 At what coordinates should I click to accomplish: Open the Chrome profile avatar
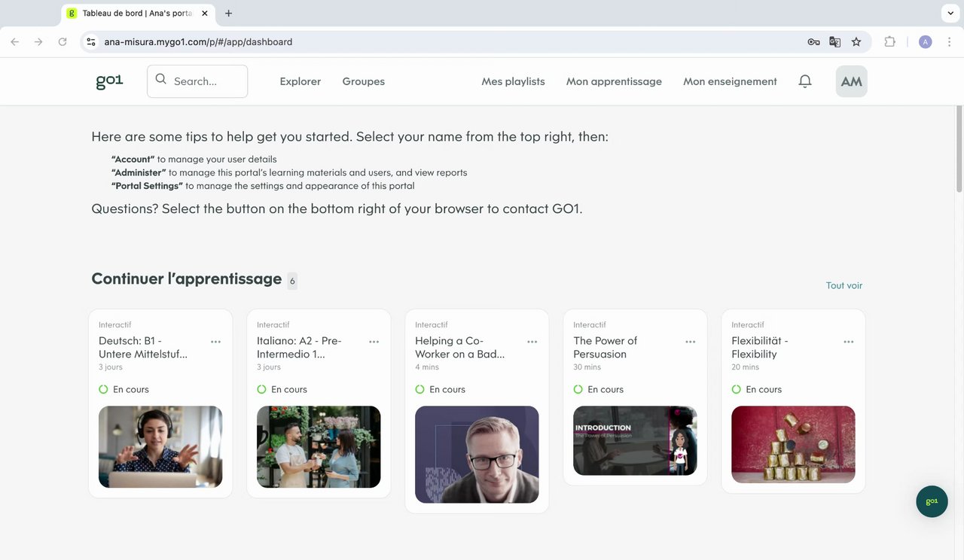click(x=926, y=42)
